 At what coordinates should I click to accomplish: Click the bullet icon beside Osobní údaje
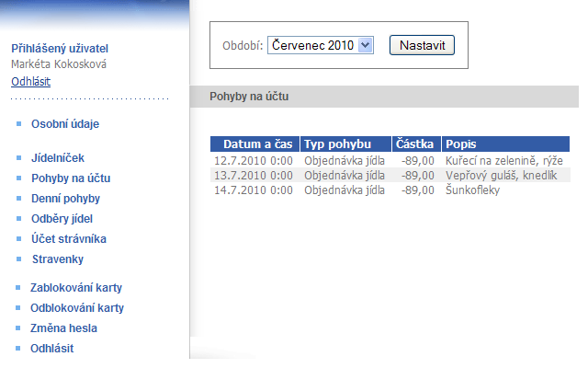[18, 124]
